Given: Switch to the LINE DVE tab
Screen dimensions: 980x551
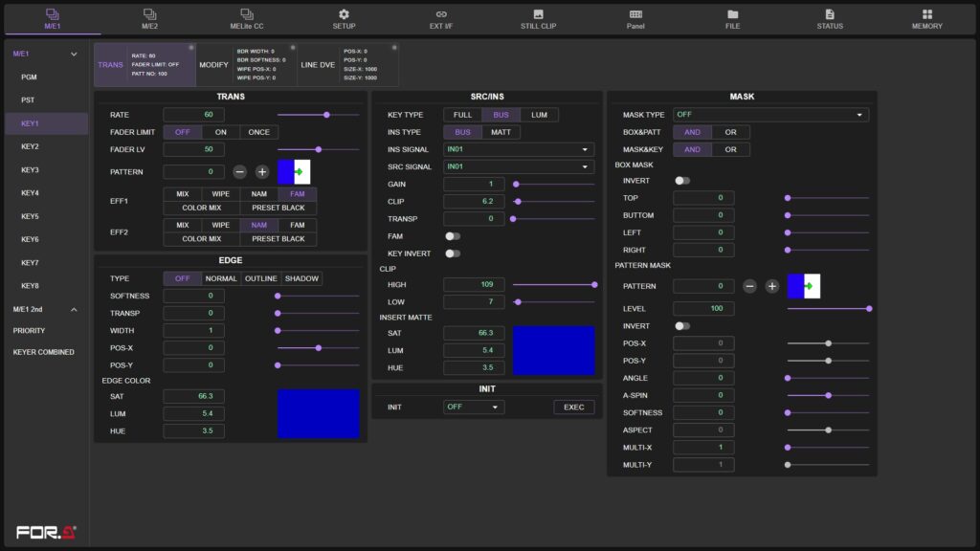Looking at the screenshot, I should [318, 66].
